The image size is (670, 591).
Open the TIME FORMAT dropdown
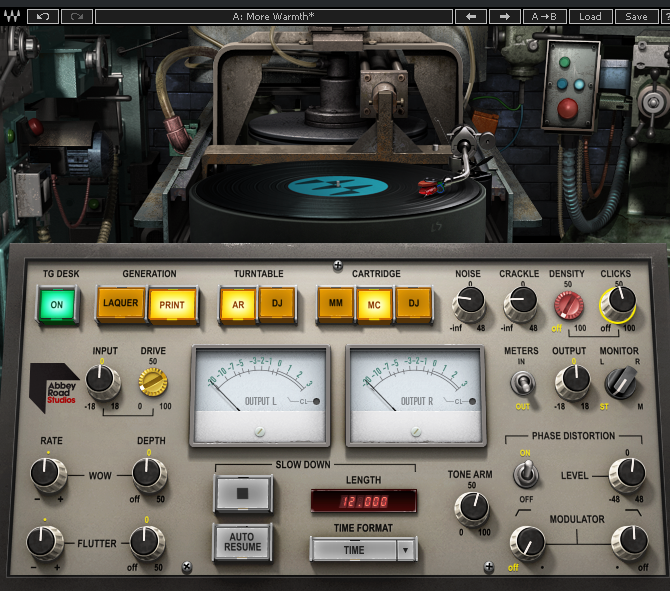(364, 550)
